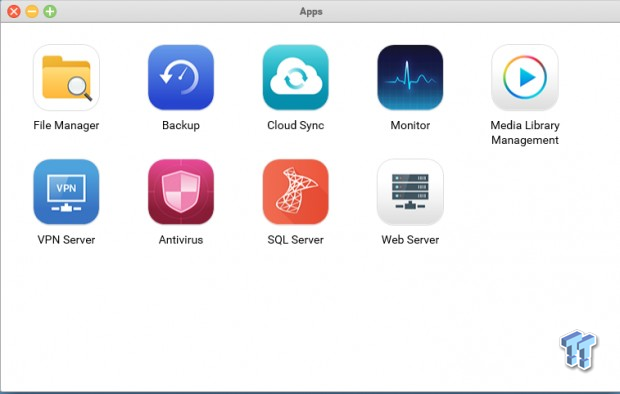Open the SQL Server icon

[x=295, y=192]
